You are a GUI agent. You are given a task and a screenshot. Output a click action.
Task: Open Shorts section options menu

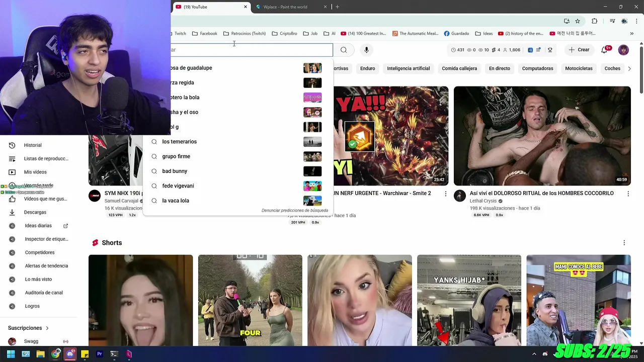click(624, 243)
